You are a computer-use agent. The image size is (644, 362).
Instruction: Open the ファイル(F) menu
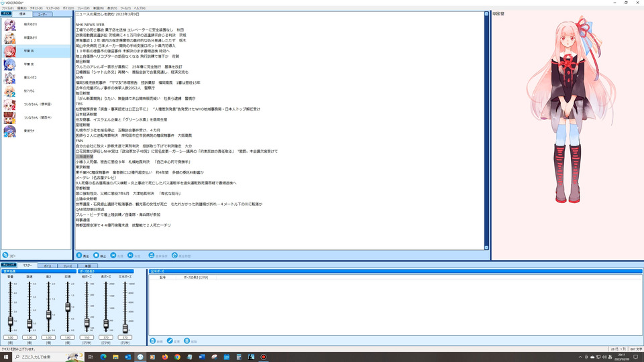[x=7, y=8]
